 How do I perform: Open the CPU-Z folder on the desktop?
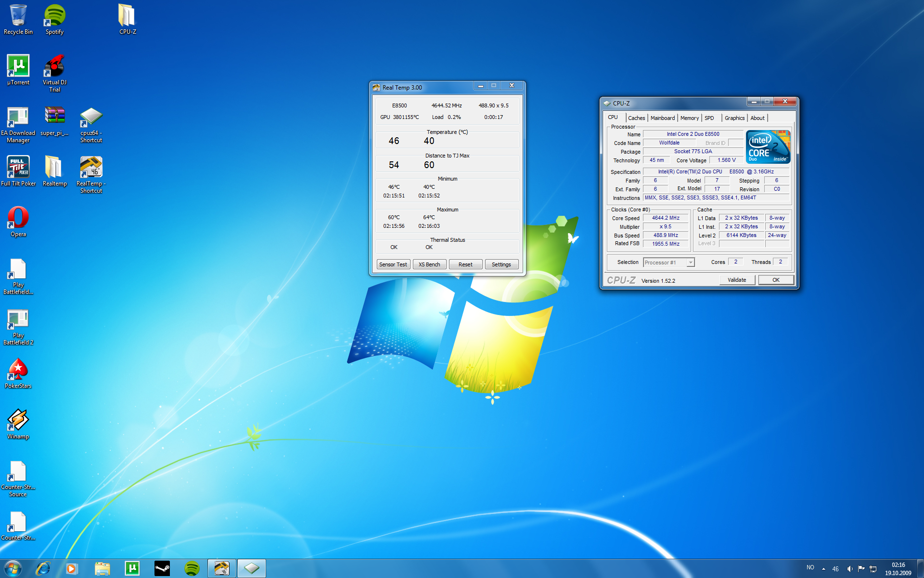click(128, 19)
